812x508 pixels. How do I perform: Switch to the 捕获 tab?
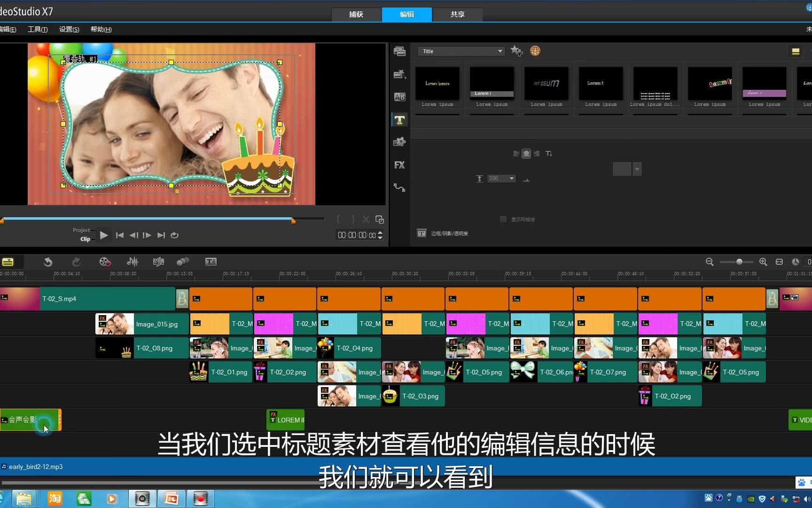(x=356, y=15)
